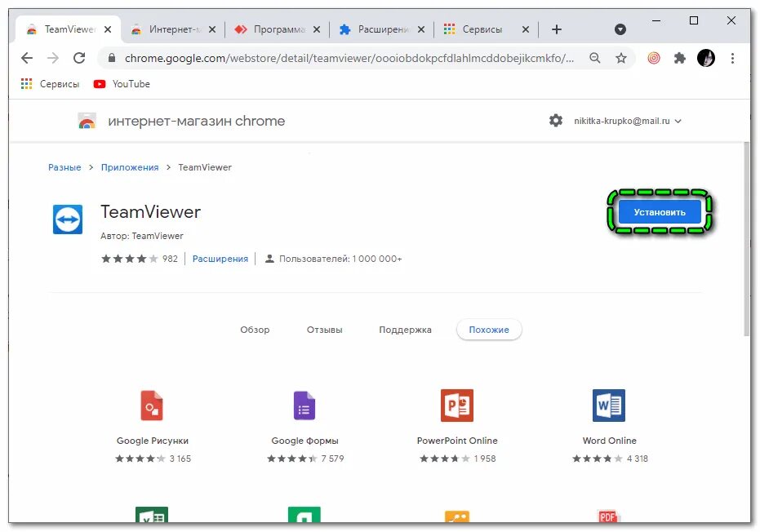760x532 pixels.
Task: Open the Поддержка tab
Action: (405, 330)
